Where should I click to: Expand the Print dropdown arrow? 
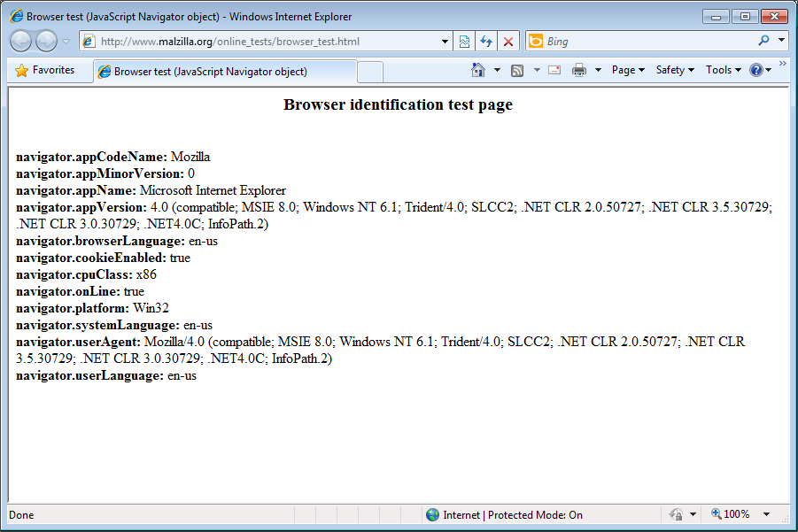pyautogui.click(x=598, y=70)
